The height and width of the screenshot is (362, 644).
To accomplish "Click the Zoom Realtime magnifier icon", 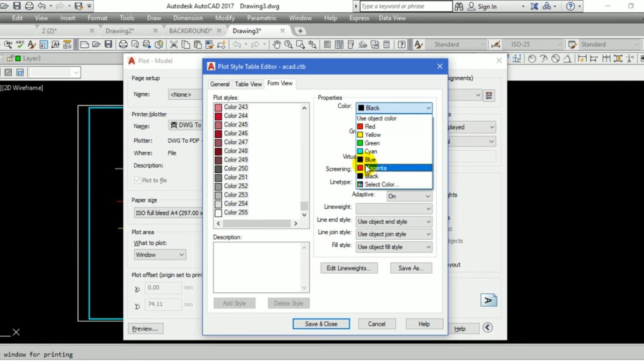I will [289, 45].
